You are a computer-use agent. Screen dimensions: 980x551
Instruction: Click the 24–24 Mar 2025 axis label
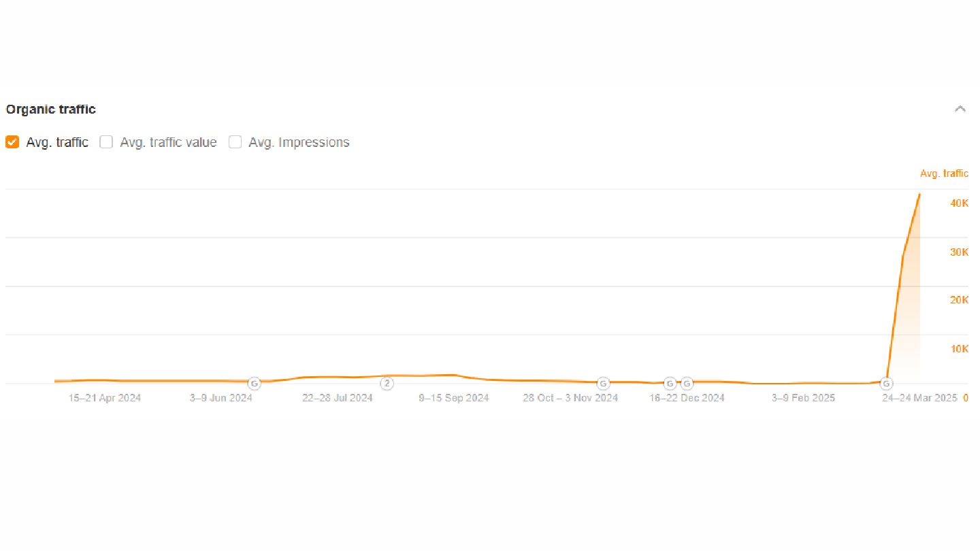(x=919, y=398)
